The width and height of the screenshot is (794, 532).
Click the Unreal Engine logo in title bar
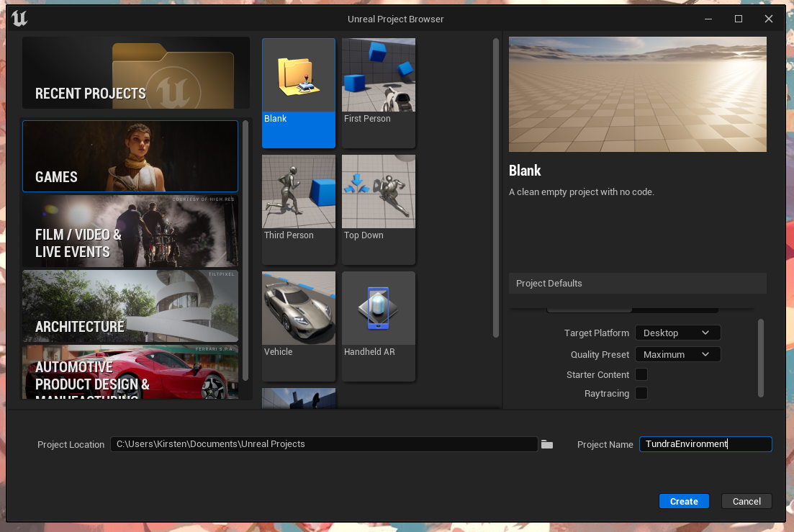tap(19, 19)
